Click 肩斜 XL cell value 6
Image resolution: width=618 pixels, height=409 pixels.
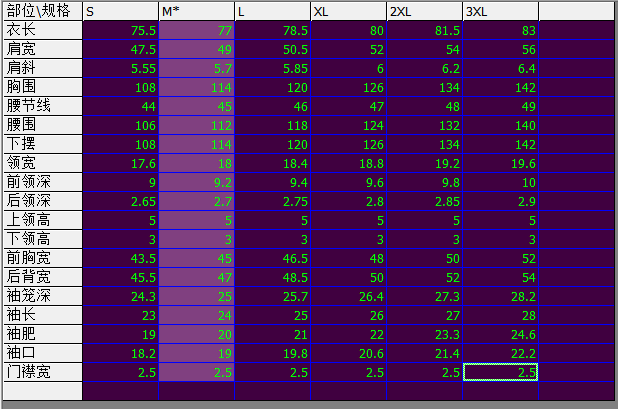[x=349, y=68]
